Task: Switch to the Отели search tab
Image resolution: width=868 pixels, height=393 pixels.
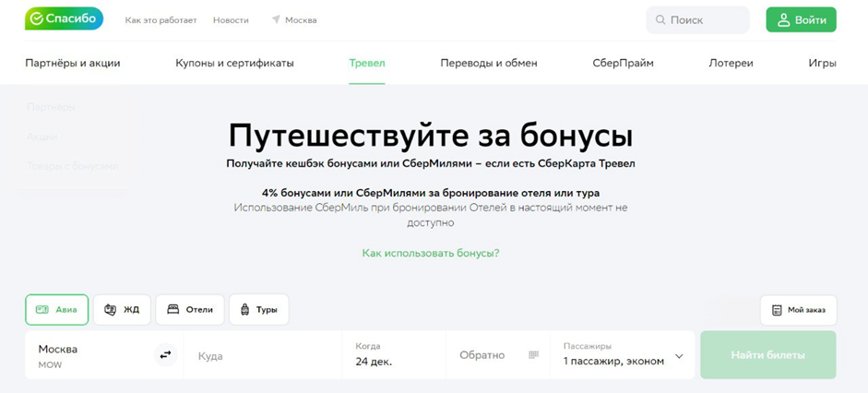Action: point(190,309)
